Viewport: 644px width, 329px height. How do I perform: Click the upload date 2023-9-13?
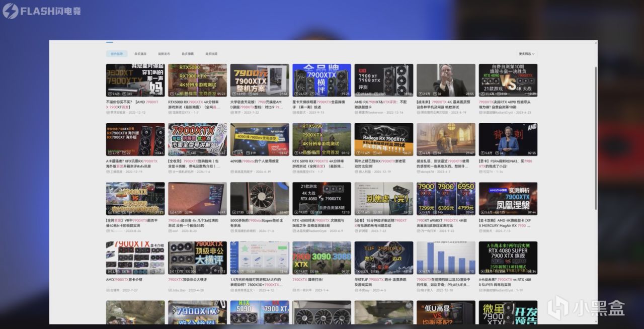(316, 112)
